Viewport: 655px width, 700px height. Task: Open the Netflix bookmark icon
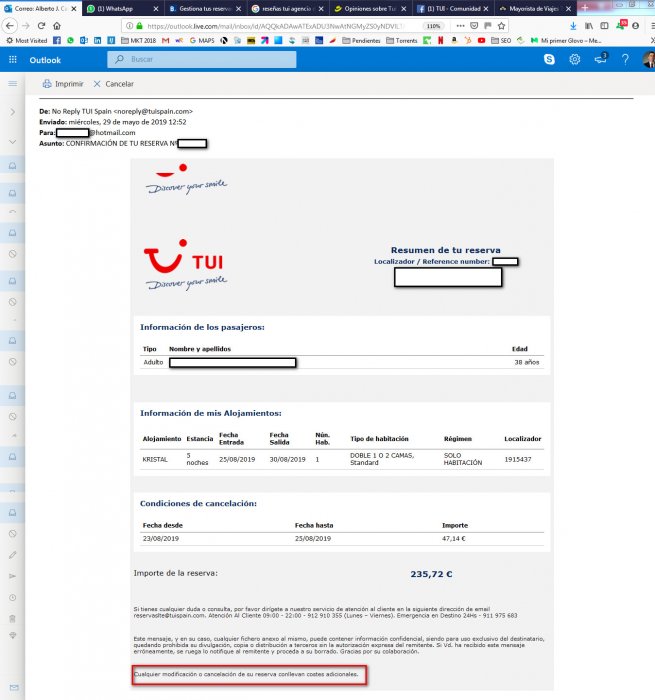click(x=441, y=41)
